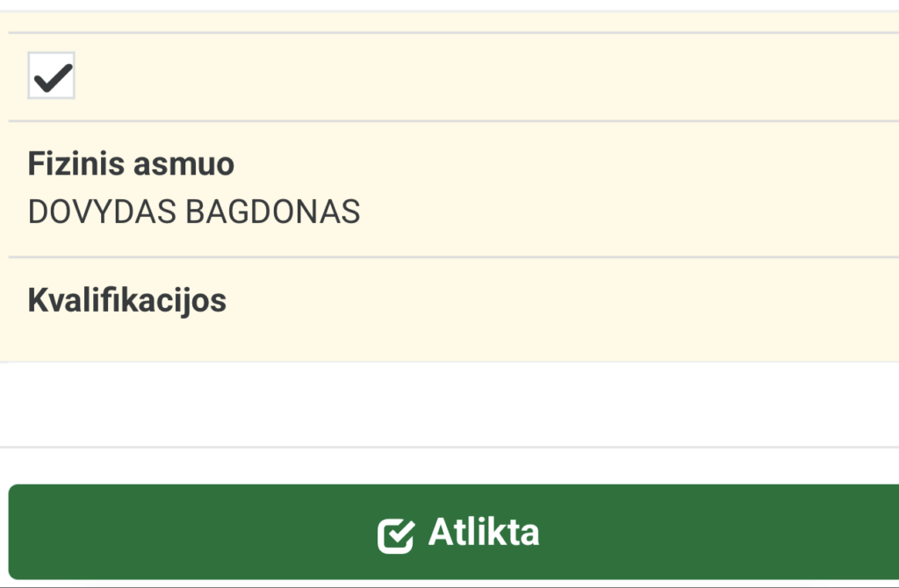Click empty space right of the checkbox
Viewport: 899px width, 588px height.
tap(483, 75)
